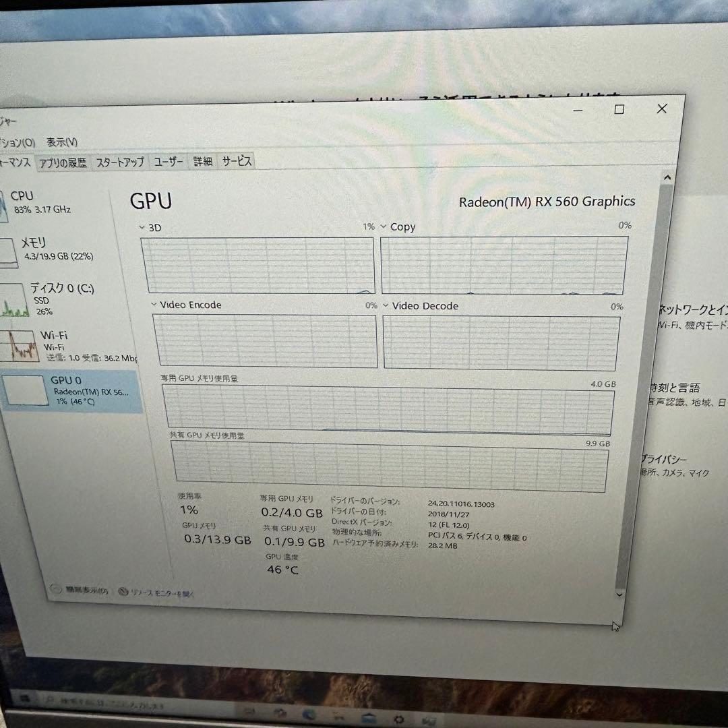728x728 pixels.
Task: Select CPU in the performance sidebar
Action: point(40,200)
